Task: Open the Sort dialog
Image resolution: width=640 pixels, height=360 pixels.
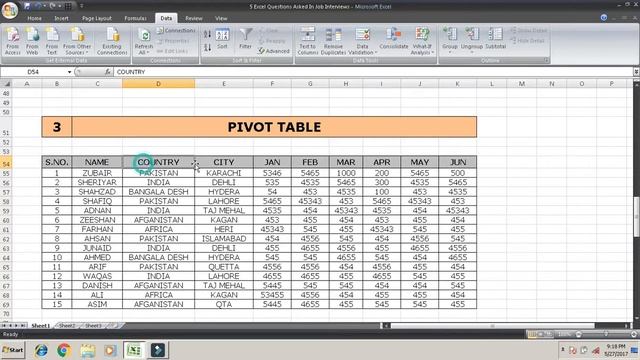Action: coord(222,39)
